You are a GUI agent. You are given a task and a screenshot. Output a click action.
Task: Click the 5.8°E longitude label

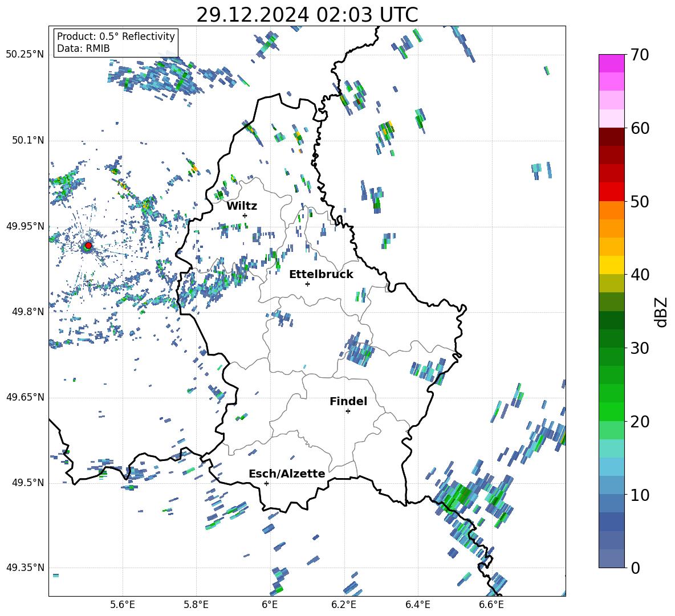pyautogui.click(x=196, y=605)
